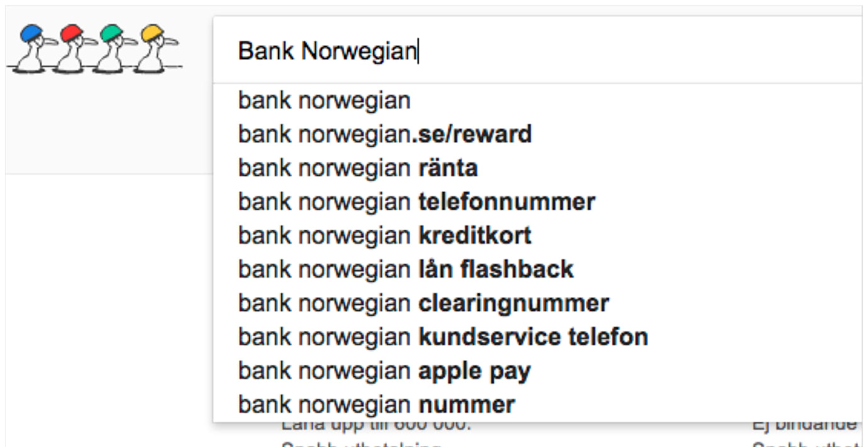
Task: Click empty search box area right of the query
Action: point(629,51)
